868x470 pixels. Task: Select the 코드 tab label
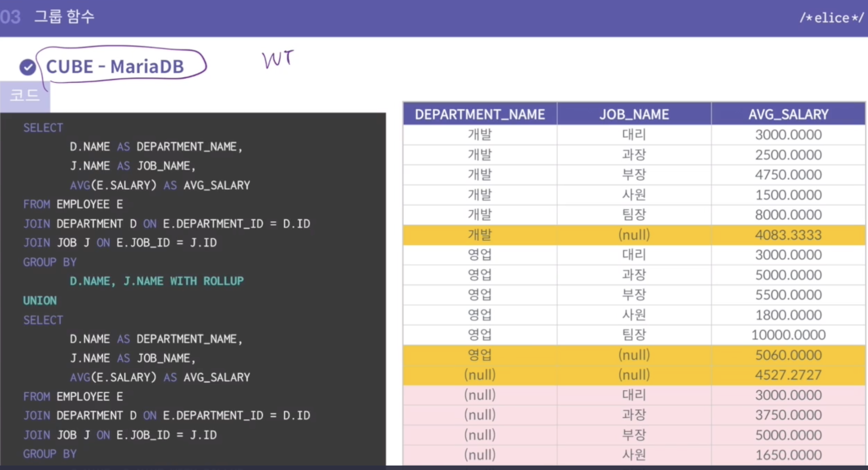coord(25,95)
